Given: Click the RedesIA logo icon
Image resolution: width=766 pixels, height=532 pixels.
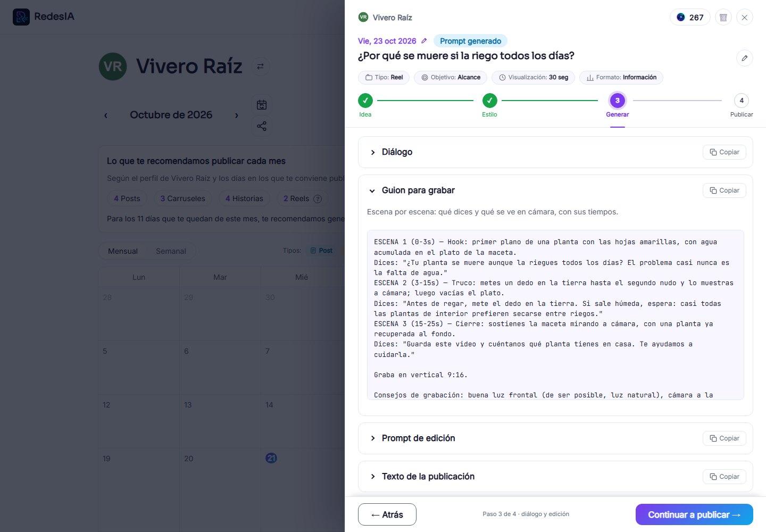Looking at the screenshot, I should click(x=21, y=17).
